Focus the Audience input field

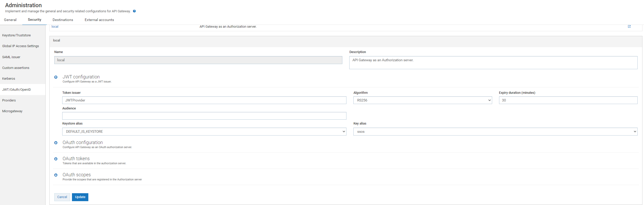204,116
